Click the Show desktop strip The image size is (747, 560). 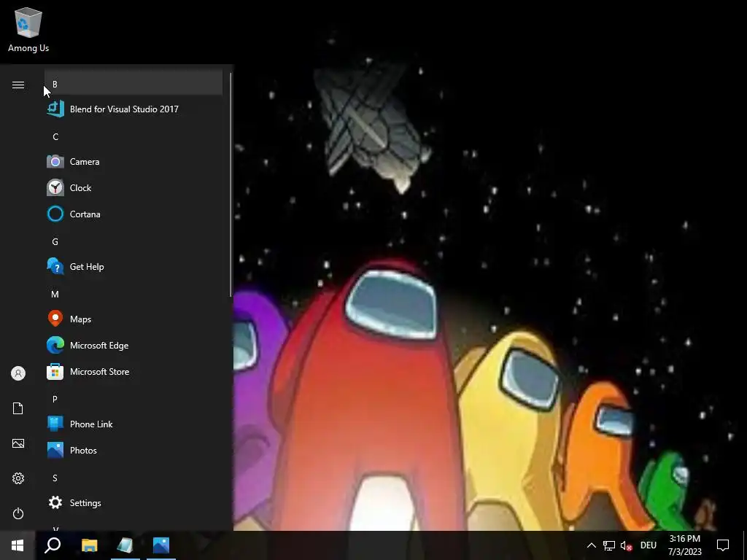(x=745, y=545)
